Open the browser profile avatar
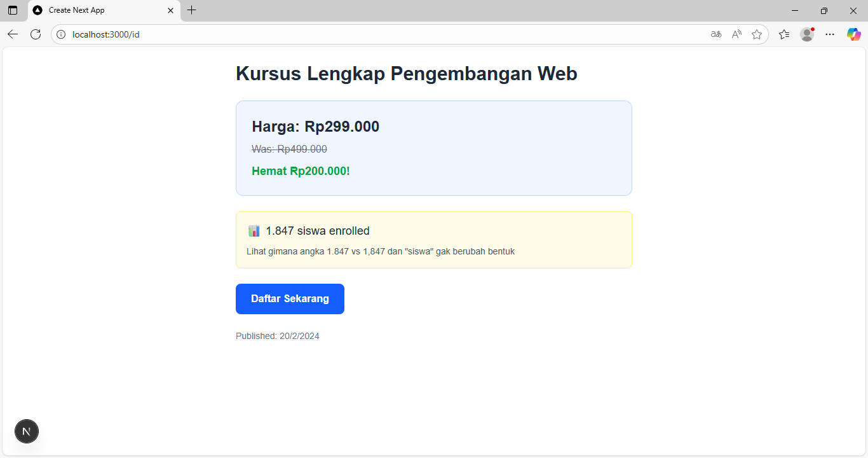Image resolution: width=868 pixels, height=458 pixels. click(x=807, y=34)
